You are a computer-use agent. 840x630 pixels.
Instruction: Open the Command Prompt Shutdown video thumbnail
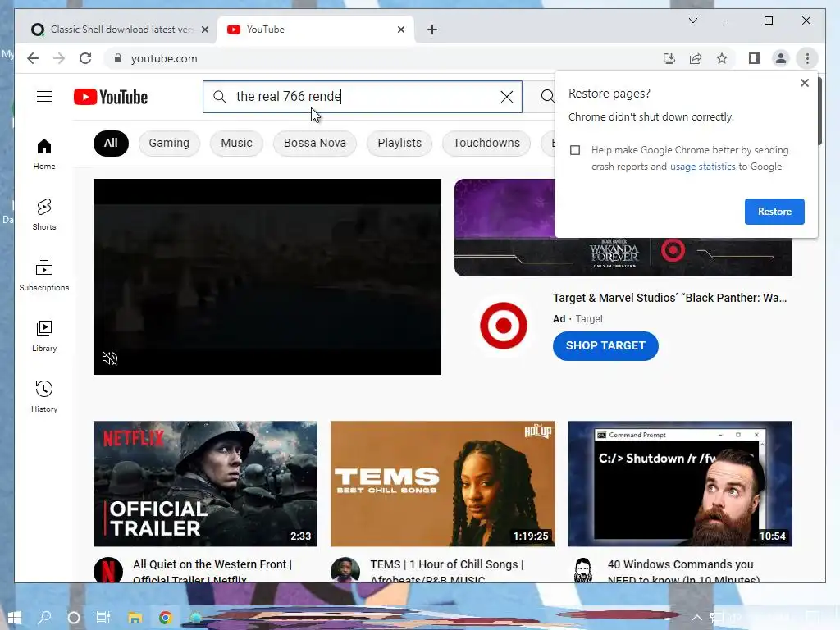coord(680,483)
